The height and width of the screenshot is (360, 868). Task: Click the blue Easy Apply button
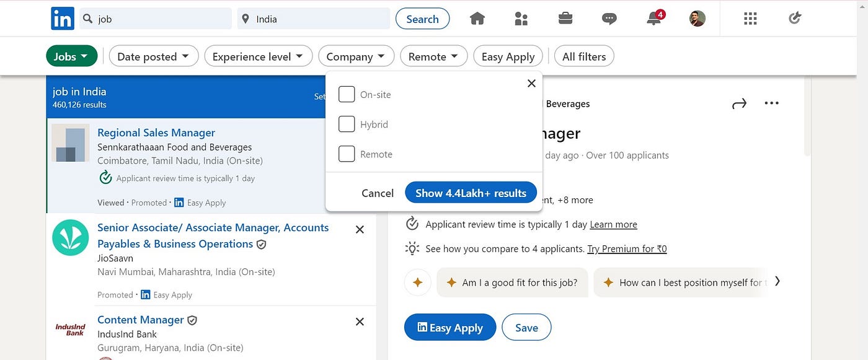pyautogui.click(x=450, y=327)
